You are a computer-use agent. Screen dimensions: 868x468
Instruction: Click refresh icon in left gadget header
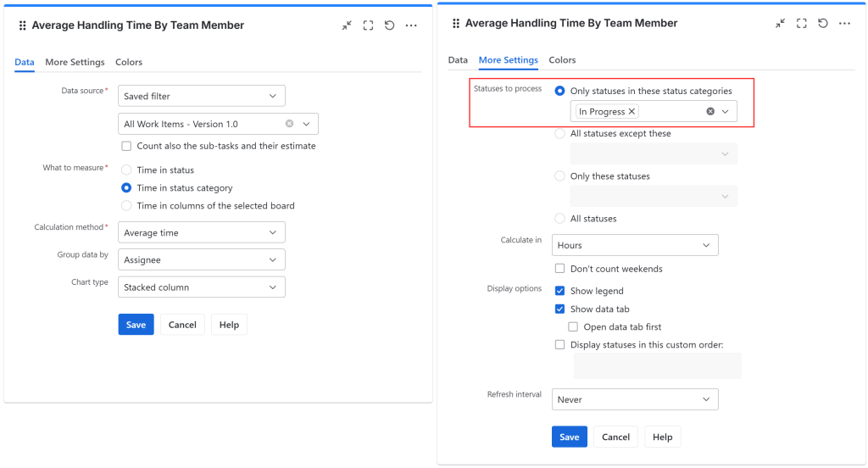click(x=390, y=25)
